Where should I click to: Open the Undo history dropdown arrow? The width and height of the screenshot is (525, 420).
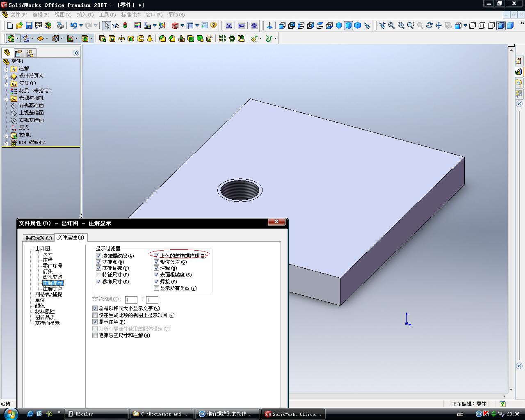[x=81, y=25]
